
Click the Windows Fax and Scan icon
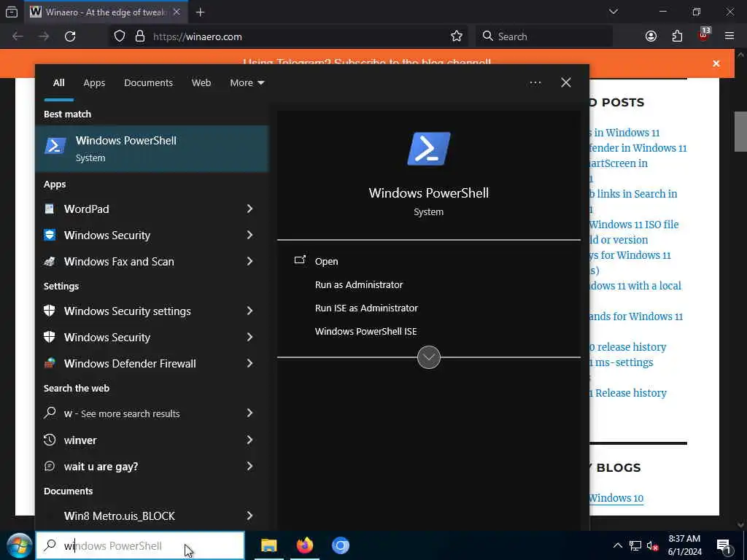[50, 261]
